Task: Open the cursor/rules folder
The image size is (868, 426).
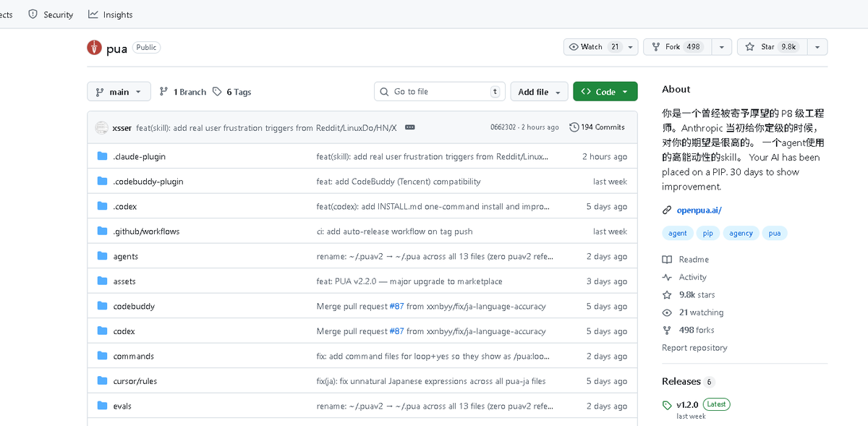Action: tap(135, 381)
